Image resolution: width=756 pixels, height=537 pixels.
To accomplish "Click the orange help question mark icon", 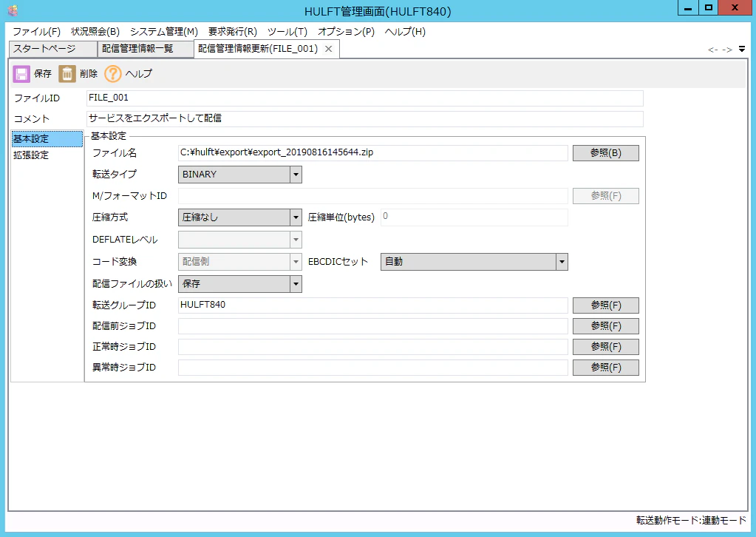I will click(113, 74).
